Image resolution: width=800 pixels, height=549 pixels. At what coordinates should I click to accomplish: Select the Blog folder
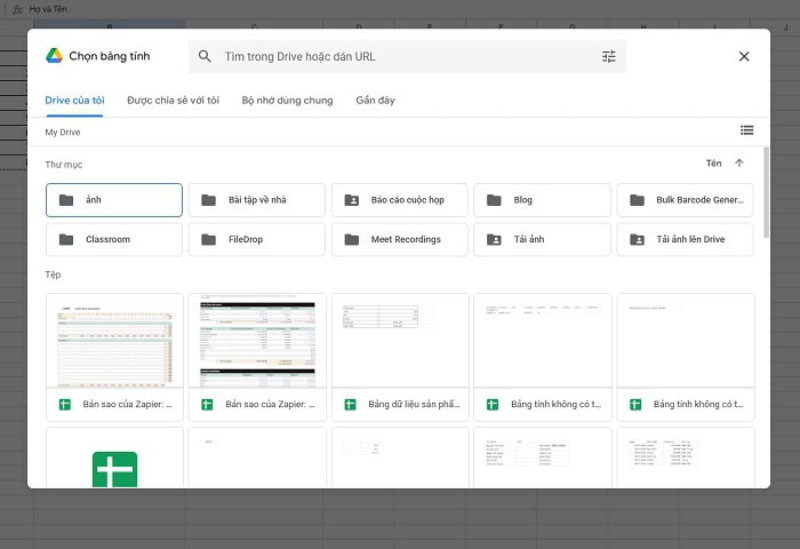click(x=542, y=200)
